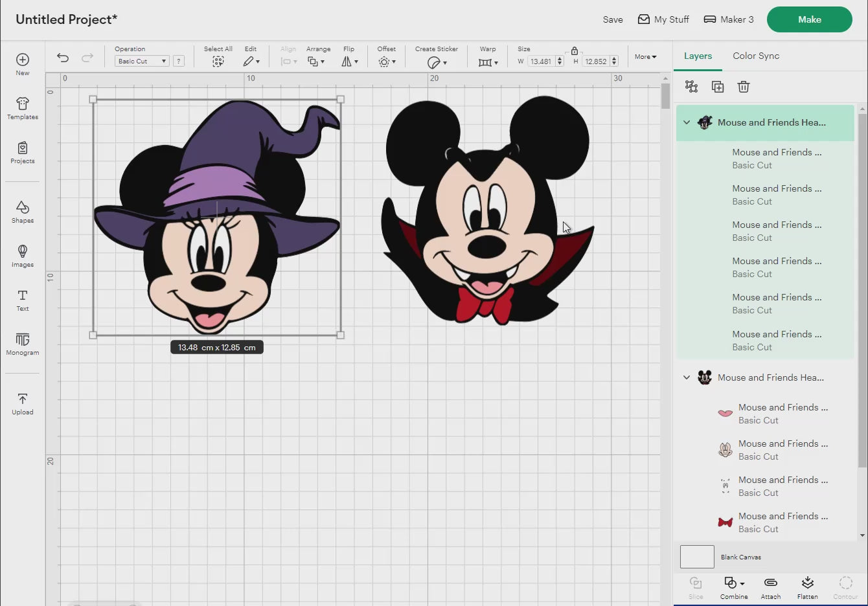Open the Monogram tool
The height and width of the screenshot is (606, 868).
coord(23,344)
